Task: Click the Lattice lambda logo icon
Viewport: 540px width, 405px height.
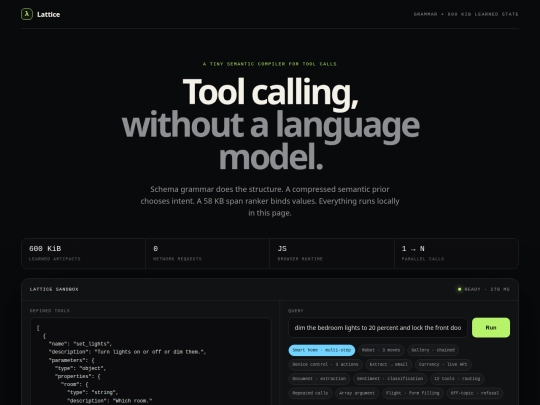Action: 27,14
